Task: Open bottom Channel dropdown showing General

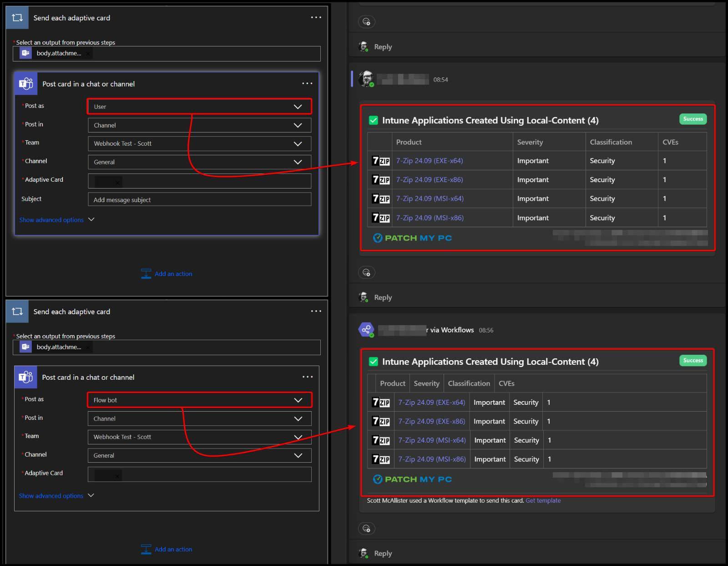Action: coord(199,455)
